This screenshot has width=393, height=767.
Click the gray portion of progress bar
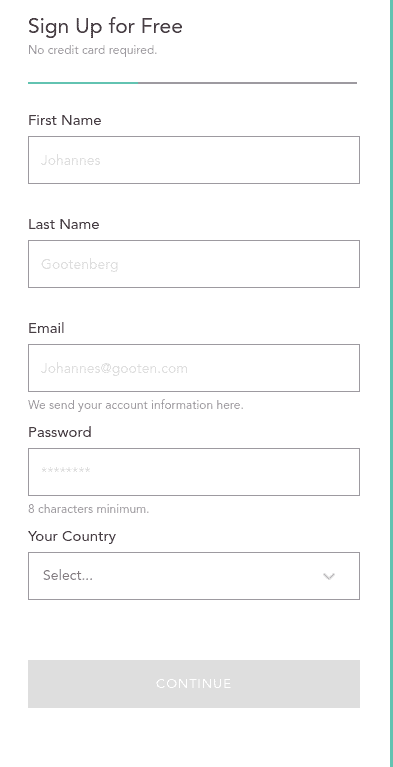coord(248,83)
